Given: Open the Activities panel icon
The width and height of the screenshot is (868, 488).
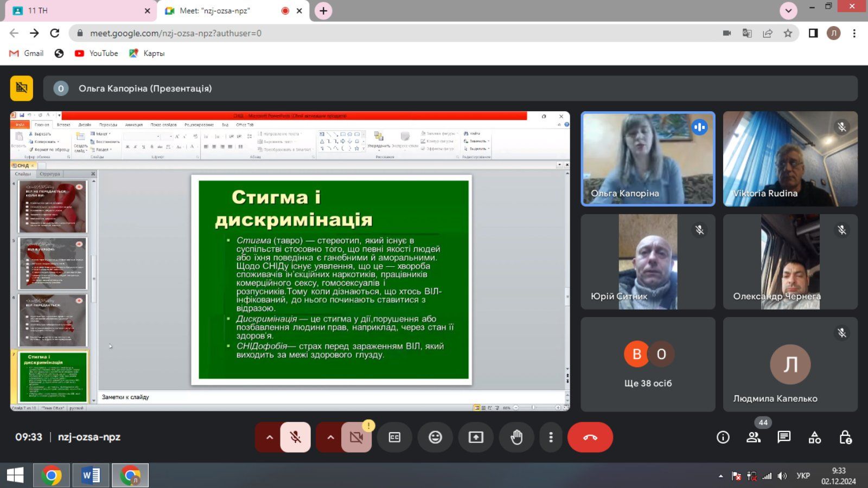Looking at the screenshot, I should pyautogui.click(x=815, y=437).
